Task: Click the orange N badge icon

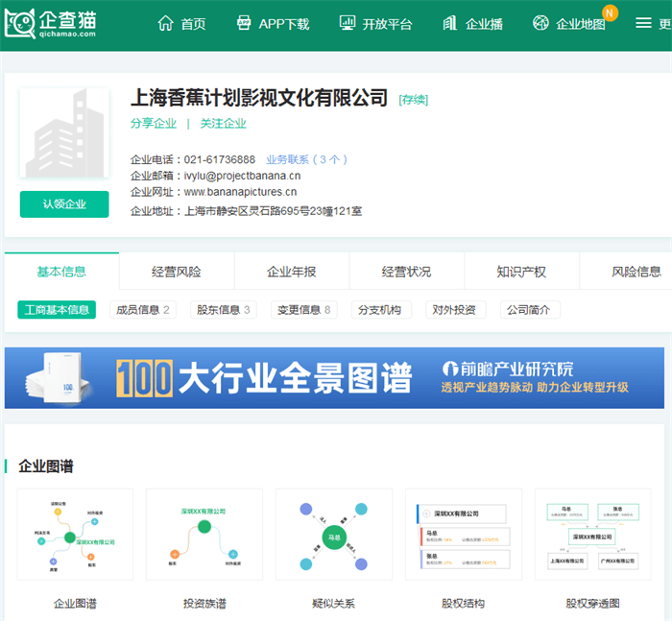Action: pyautogui.click(x=610, y=12)
